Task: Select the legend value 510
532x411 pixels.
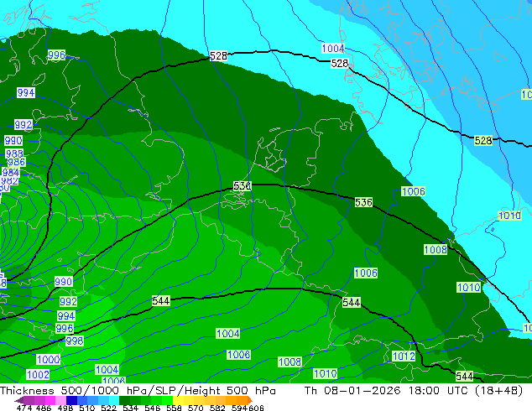Action: [x=86, y=408]
